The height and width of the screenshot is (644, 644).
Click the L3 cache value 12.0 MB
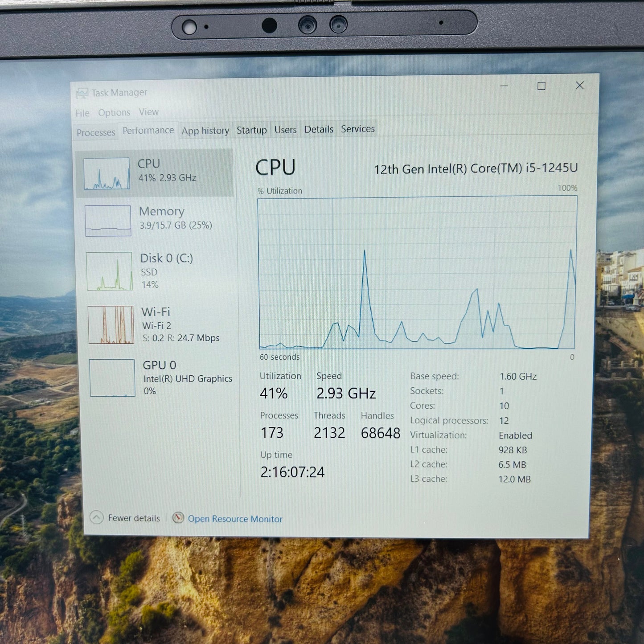[x=514, y=479]
